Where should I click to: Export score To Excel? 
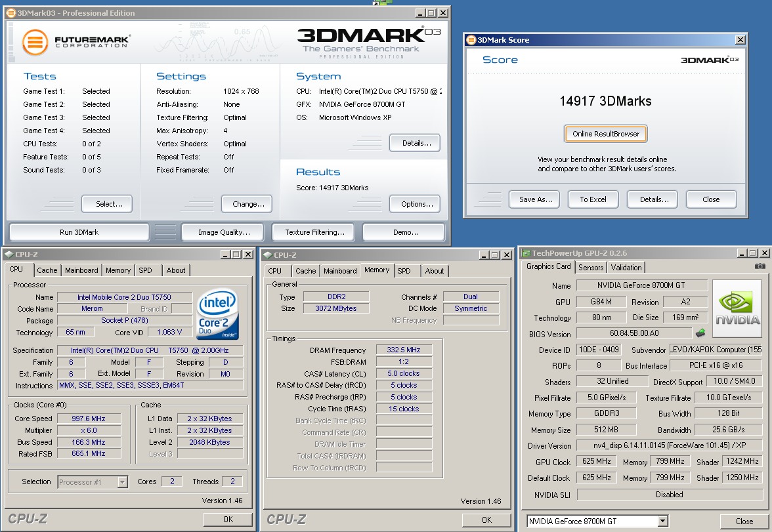coord(593,199)
